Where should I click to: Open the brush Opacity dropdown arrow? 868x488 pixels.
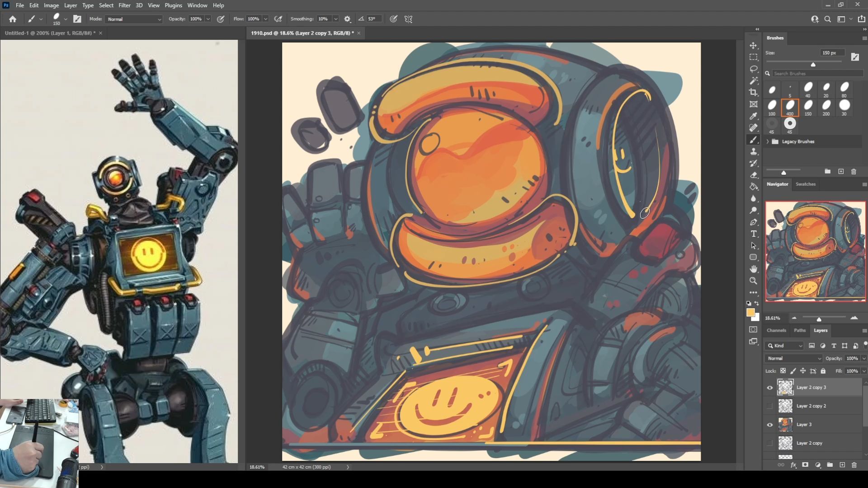(208, 19)
